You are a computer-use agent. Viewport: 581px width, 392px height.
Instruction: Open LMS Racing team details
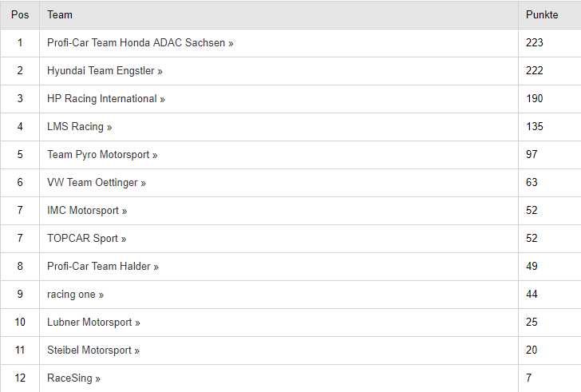click(x=79, y=127)
